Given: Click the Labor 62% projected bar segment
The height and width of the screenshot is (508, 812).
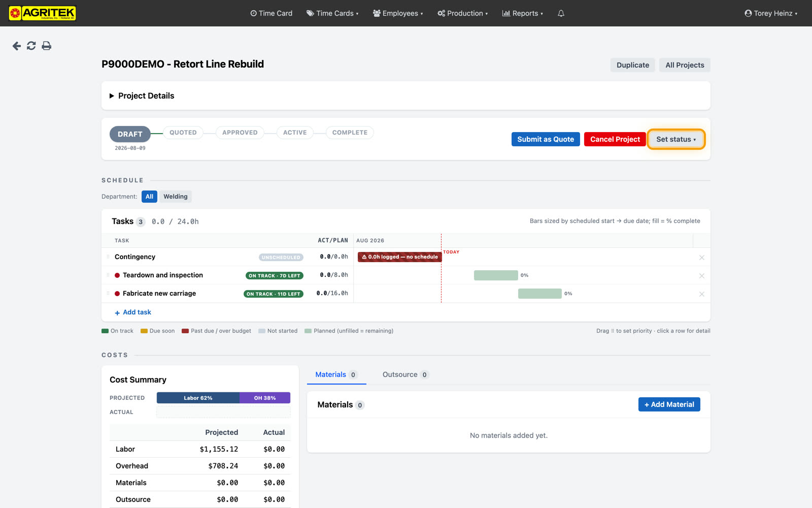Looking at the screenshot, I should [x=198, y=398].
